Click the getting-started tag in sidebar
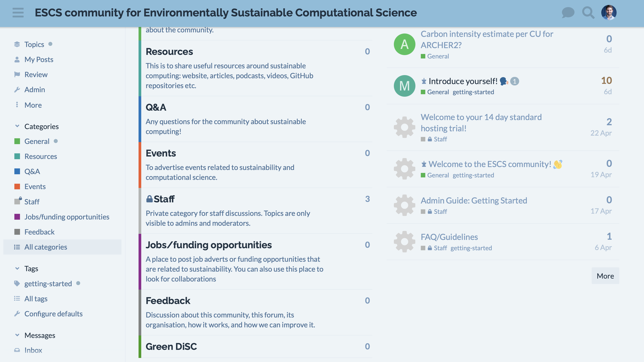The image size is (644, 362). (x=48, y=283)
